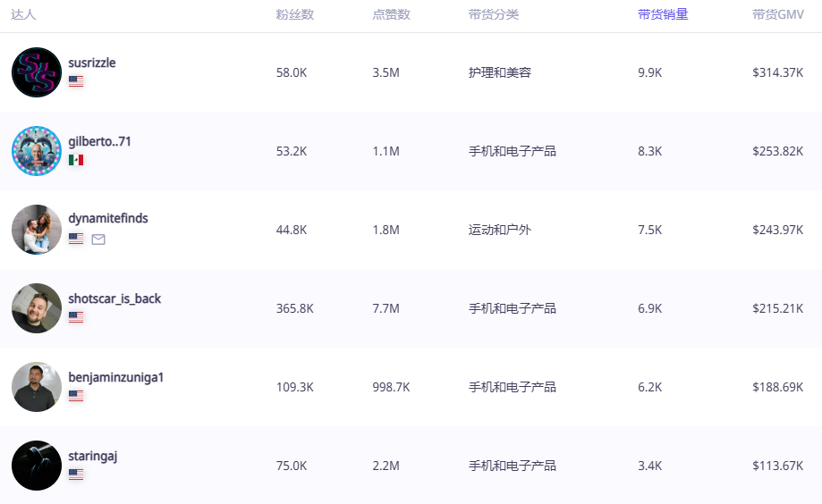Click the email icon beside dynamitefinds
The width and height of the screenshot is (822, 504).
(x=98, y=239)
